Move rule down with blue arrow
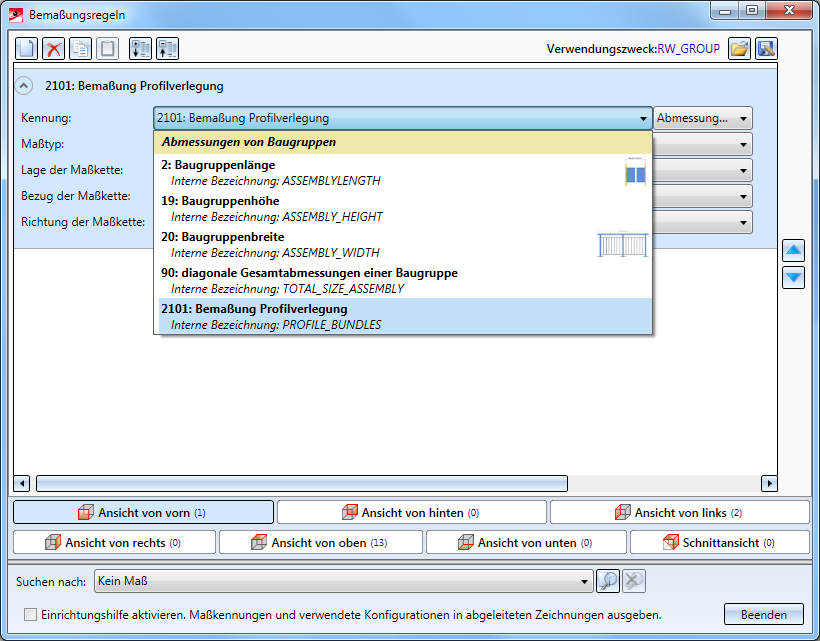Screen dimensions: 820x641 [x=793, y=277]
